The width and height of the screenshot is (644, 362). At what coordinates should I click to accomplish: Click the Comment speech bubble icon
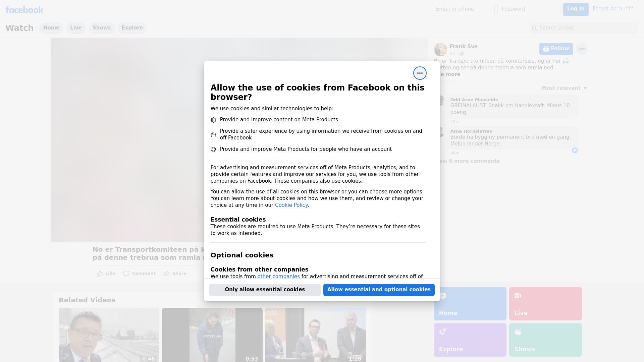126,274
